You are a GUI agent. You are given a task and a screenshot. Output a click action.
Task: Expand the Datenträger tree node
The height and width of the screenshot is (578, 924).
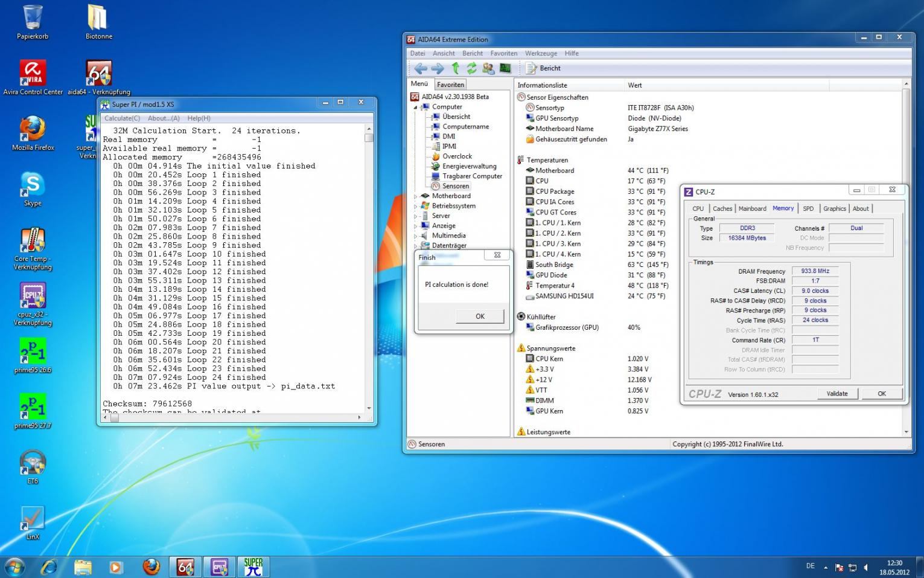[415, 246]
